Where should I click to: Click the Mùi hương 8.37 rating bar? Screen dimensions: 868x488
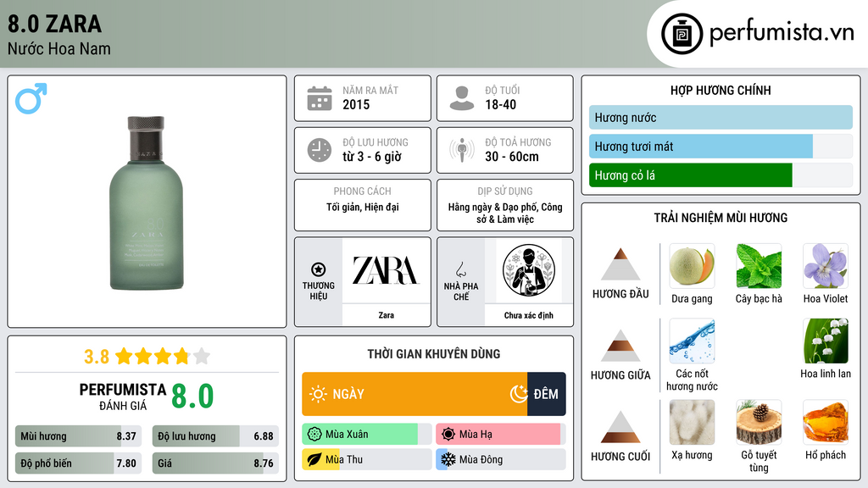click(x=78, y=436)
